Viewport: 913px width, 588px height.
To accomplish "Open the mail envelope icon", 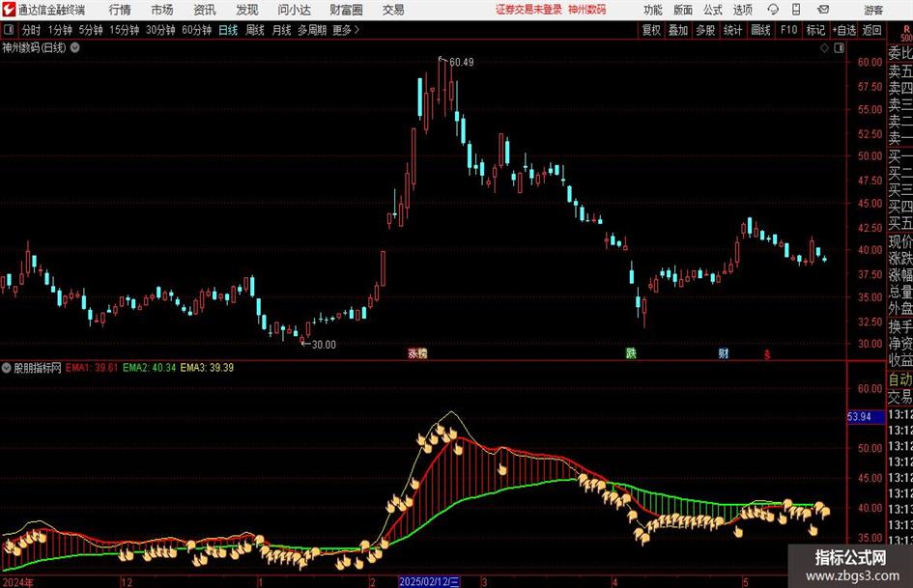I will click(x=823, y=10).
